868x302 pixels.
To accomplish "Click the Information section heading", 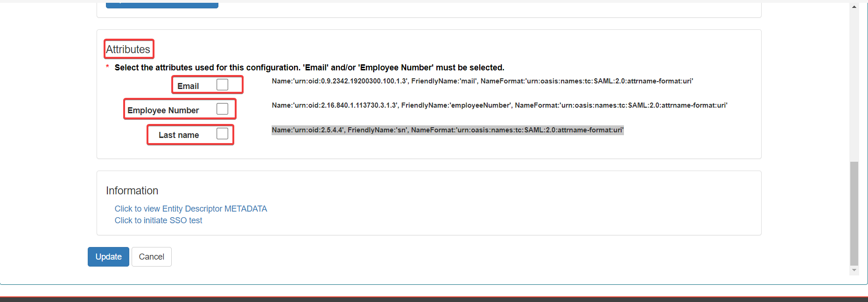I will pos(132,191).
